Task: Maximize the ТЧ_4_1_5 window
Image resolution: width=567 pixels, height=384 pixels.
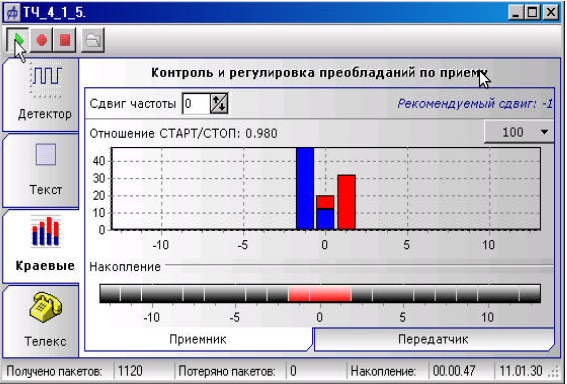Action: (533, 13)
